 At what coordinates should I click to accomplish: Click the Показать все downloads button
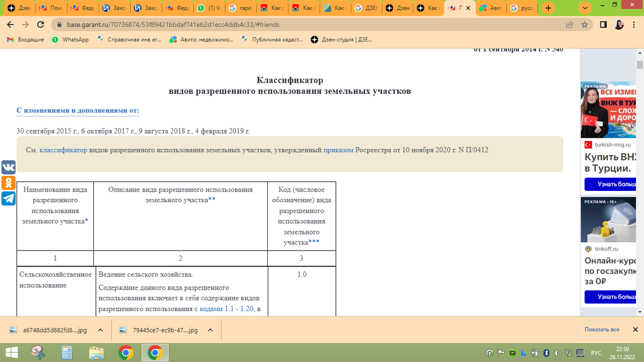pos(602,329)
